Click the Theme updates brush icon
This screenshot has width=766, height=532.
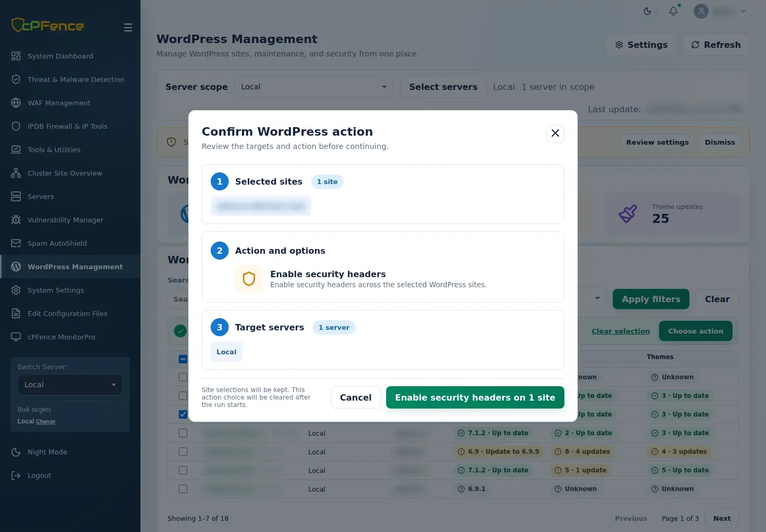coord(628,214)
